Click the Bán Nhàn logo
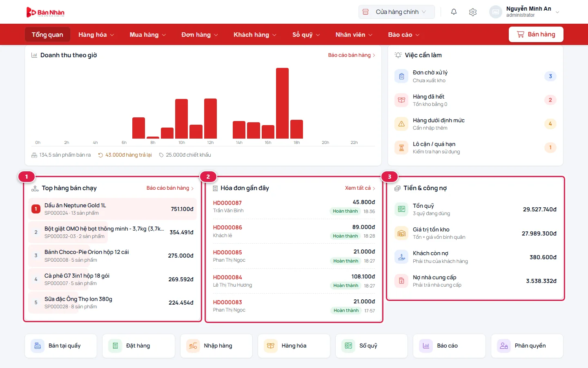588x368 pixels. pos(45,12)
